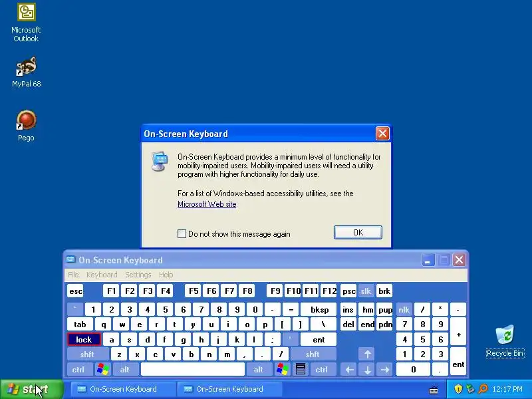Click the letter q key

pos(104,325)
